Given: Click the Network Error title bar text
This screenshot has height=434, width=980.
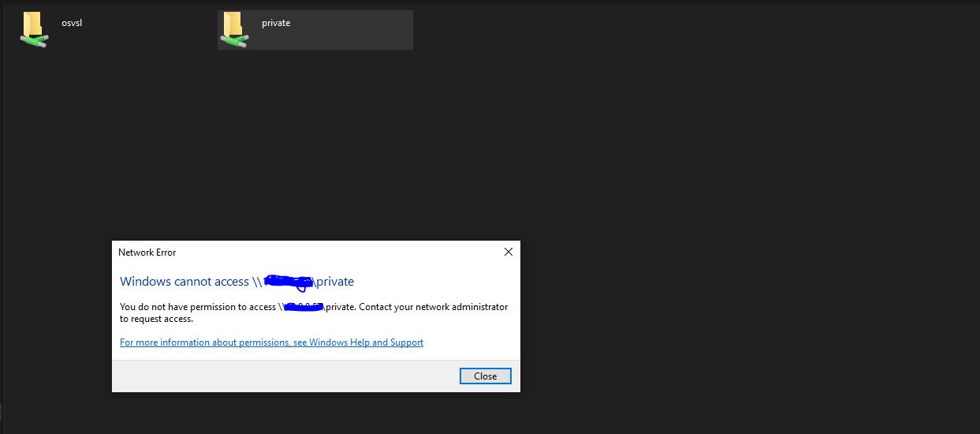Looking at the screenshot, I should click(x=147, y=253).
